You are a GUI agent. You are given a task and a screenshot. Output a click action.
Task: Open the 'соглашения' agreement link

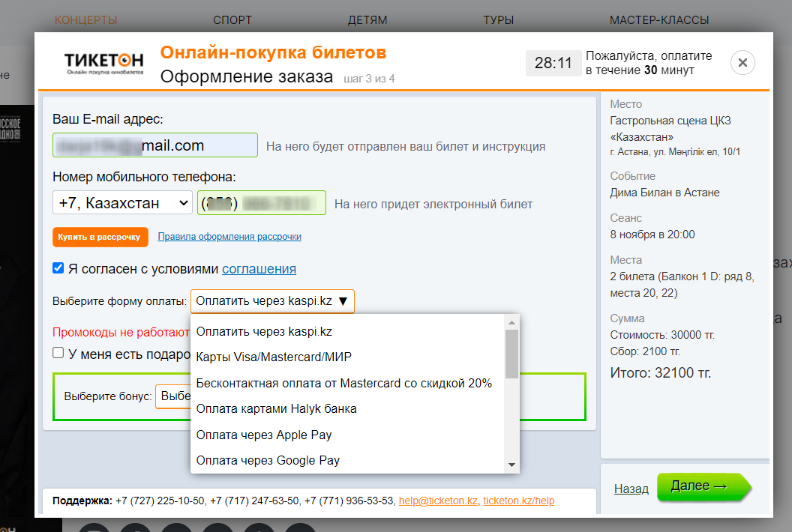tap(259, 269)
